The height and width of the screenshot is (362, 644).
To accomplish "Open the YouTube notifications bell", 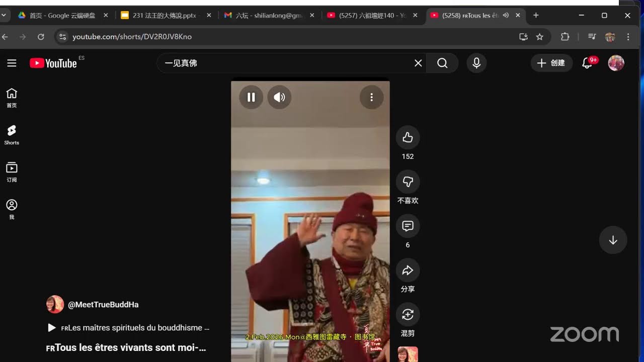I will (x=587, y=63).
